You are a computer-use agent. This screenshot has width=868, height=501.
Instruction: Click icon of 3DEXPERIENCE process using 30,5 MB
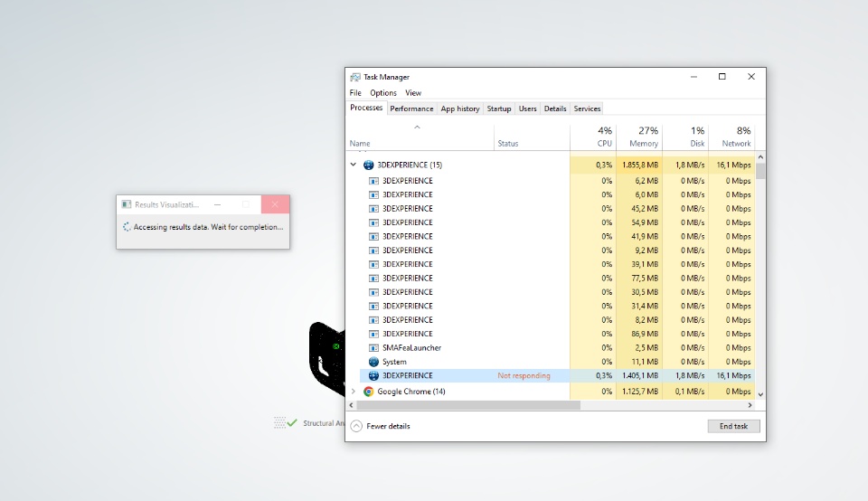pos(373,292)
